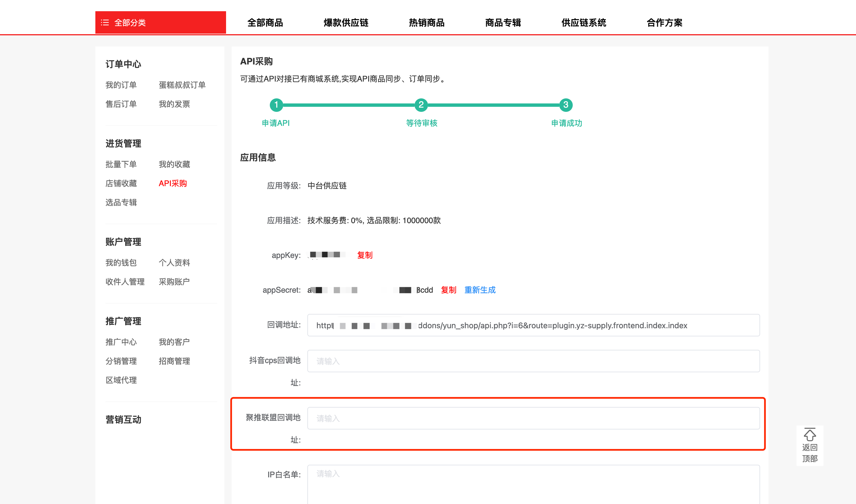The height and width of the screenshot is (504, 856).
Task: Select API采购 in sidebar
Action: point(172,183)
